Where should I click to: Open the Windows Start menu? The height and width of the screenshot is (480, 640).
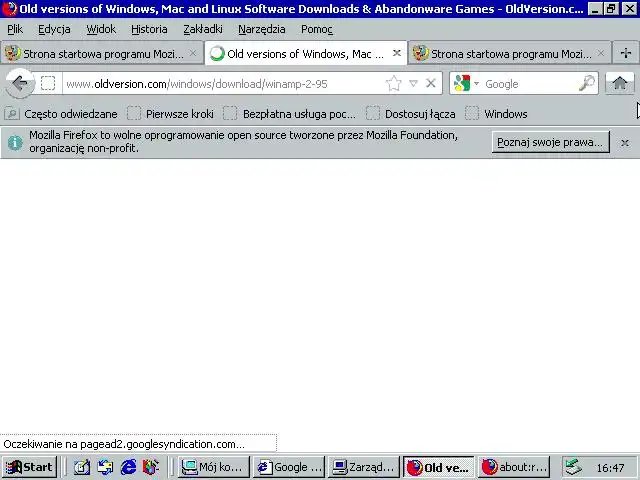(30, 467)
